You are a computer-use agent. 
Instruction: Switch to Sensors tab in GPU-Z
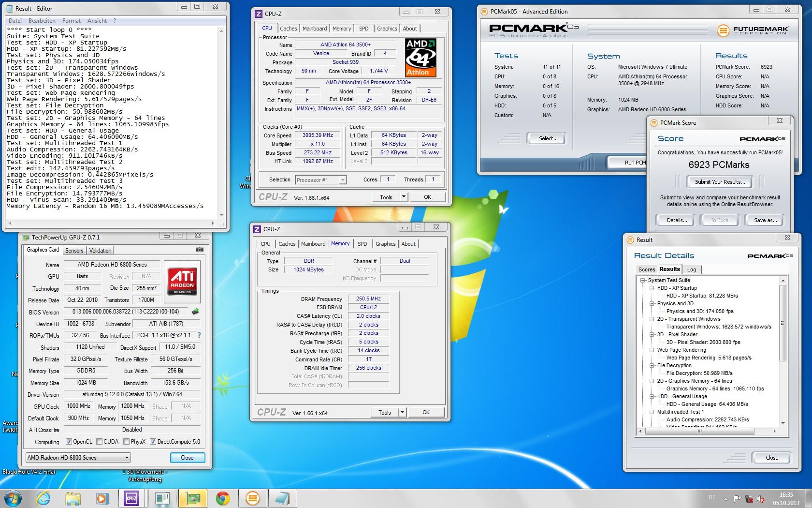pos(74,250)
